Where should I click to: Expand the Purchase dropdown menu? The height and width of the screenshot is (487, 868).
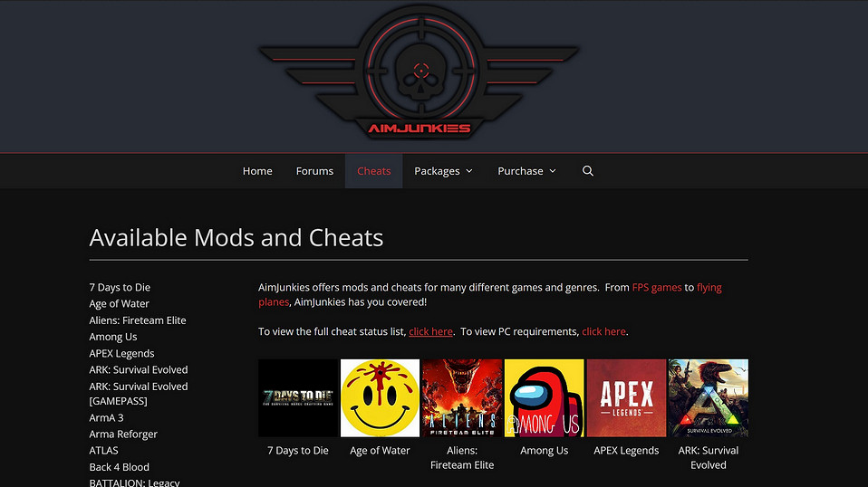point(526,171)
